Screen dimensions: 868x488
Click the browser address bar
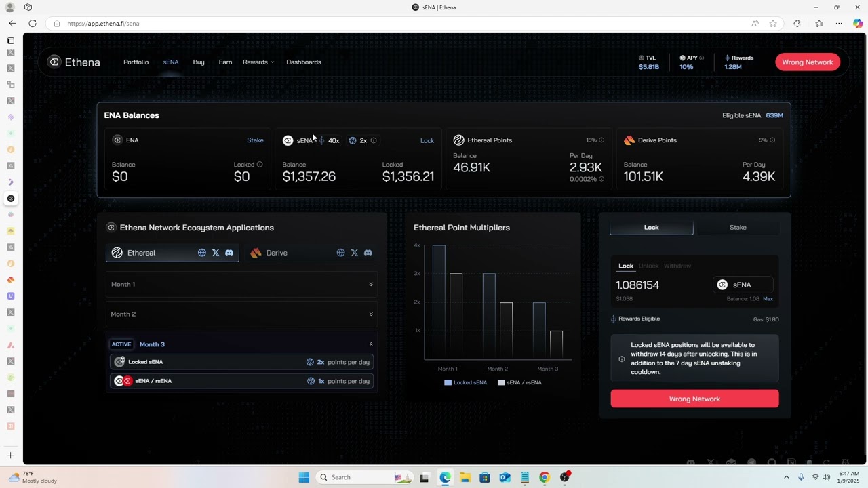(400, 24)
